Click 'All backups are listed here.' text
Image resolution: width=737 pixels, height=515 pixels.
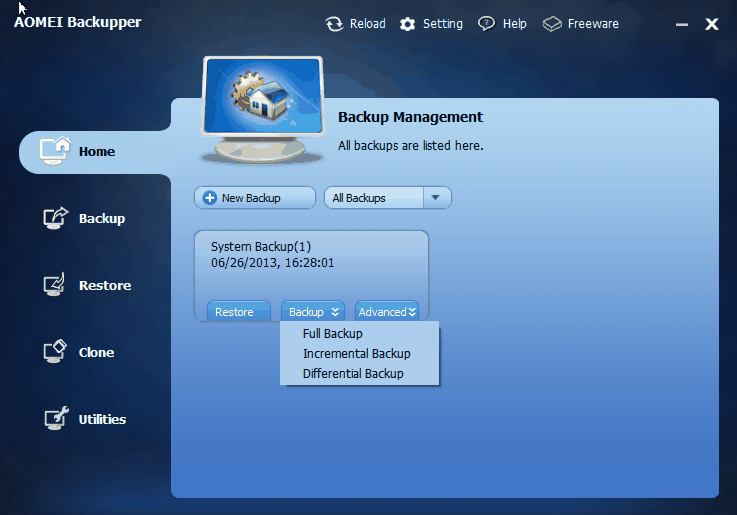[410, 146]
